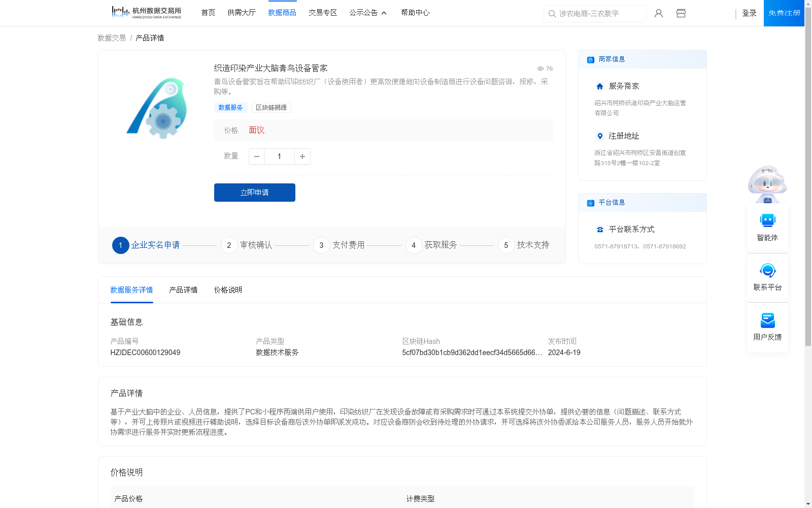
Task: Click the 产品价格 table header
Action: [x=128, y=499]
